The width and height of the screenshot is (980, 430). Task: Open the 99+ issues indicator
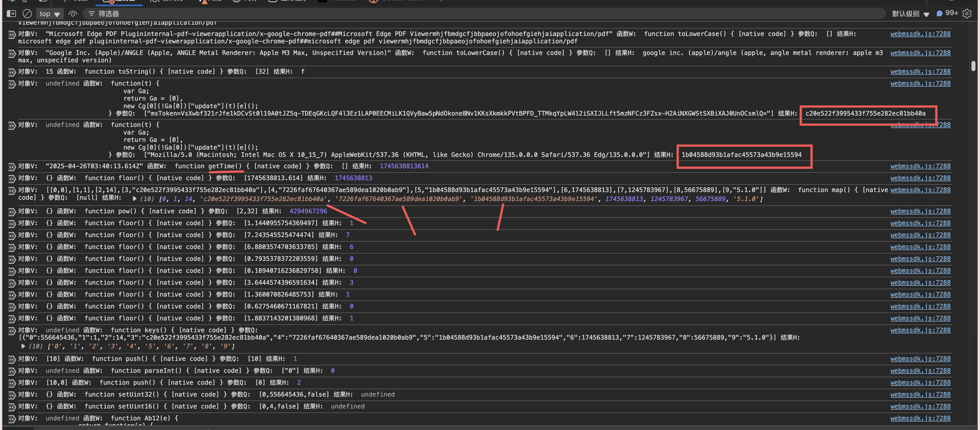(x=947, y=13)
